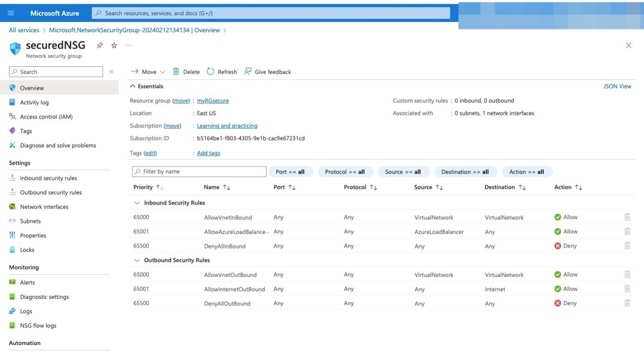The height and width of the screenshot is (354, 644).
Task: Sort rules by Port column
Action: pyautogui.click(x=292, y=187)
